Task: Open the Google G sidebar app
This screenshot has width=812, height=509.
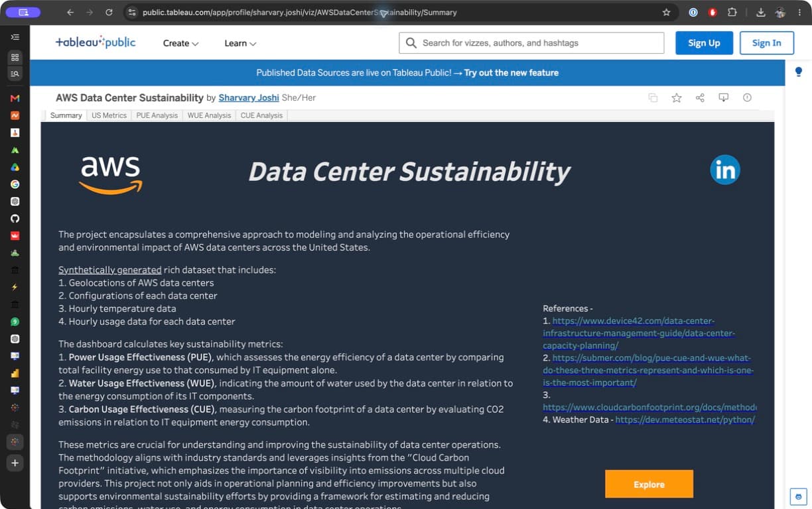Action: [15, 184]
